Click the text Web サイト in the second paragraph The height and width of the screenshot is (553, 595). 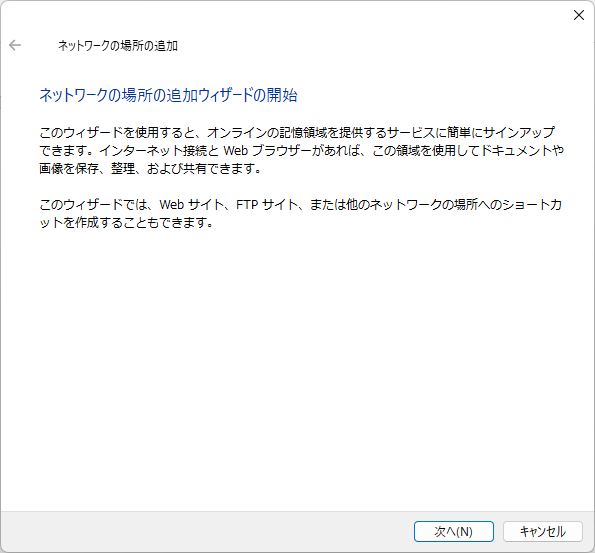[192, 205]
